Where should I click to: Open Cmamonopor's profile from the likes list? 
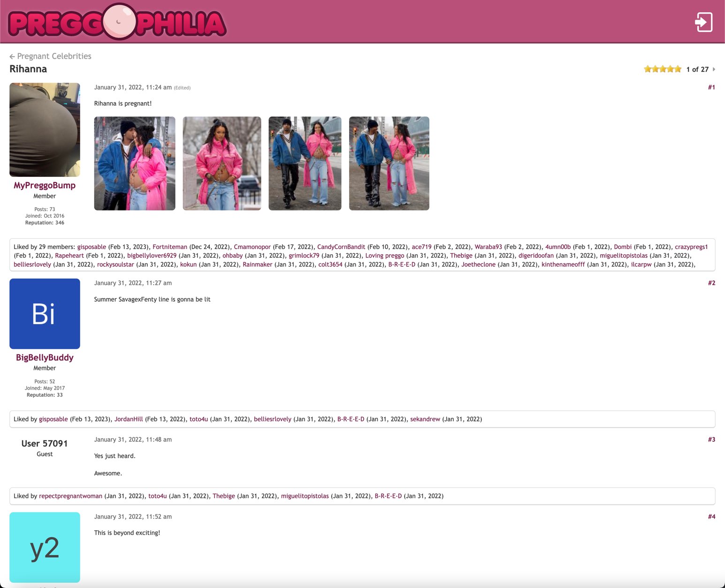(252, 247)
